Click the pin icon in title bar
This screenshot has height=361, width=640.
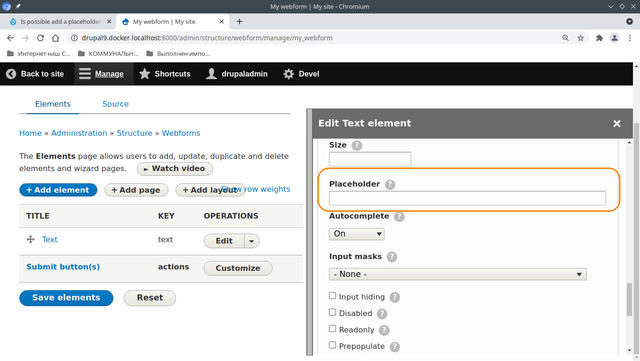18,7
